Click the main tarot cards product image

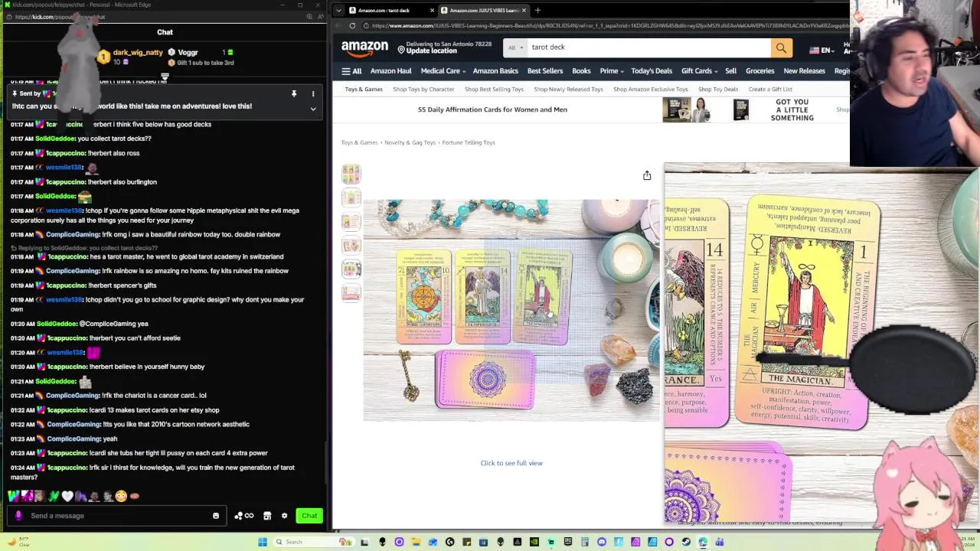click(511, 310)
